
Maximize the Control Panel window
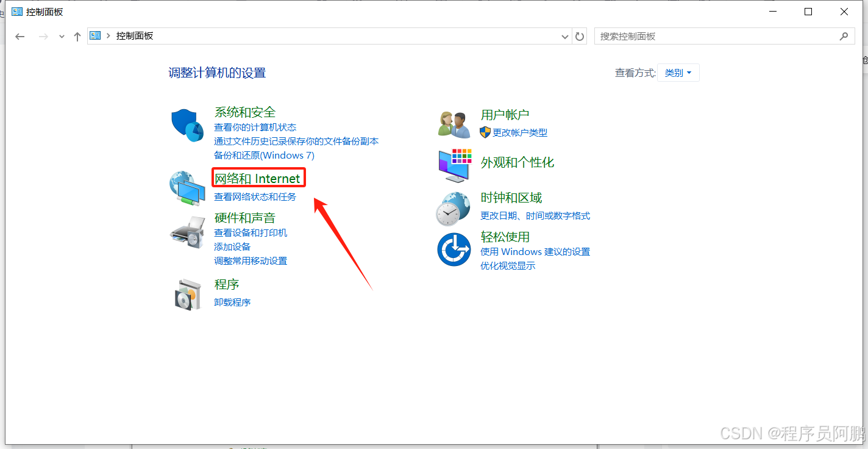[808, 12]
